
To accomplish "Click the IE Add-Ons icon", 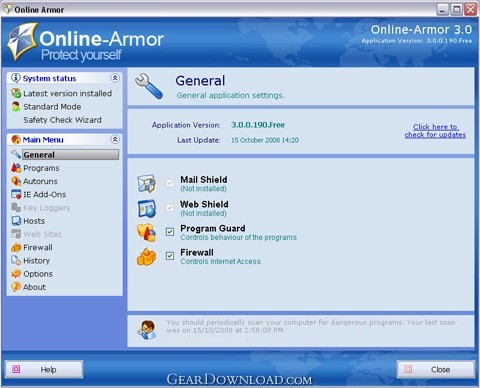I will coord(16,194).
